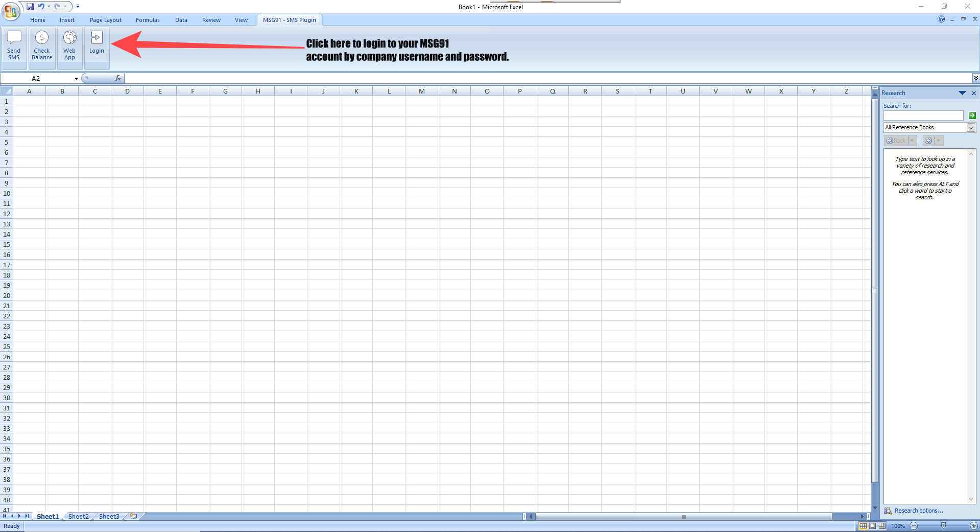The width and height of the screenshot is (980, 532).
Task: Open the Office button menu
Action: coord(10,11)
